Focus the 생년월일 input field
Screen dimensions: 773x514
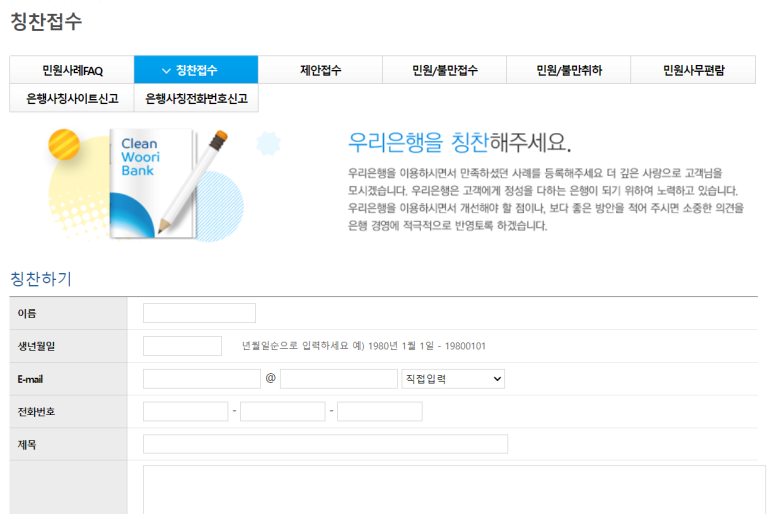coord(182,346)
